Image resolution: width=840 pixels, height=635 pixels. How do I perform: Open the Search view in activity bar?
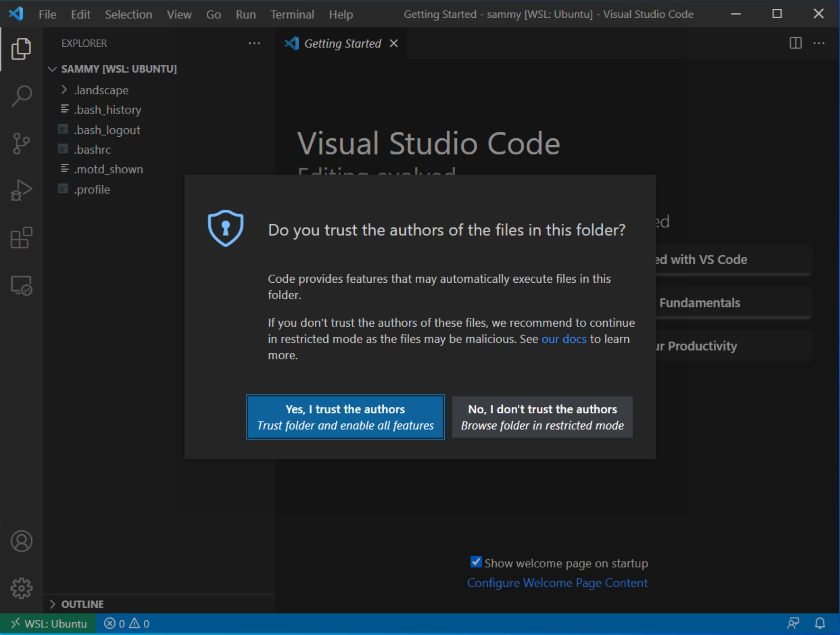21,96
